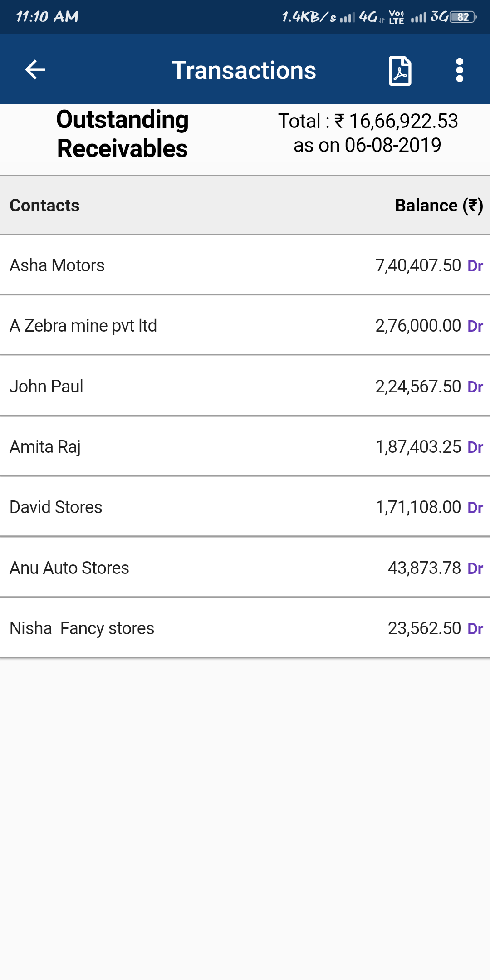Open the three-dot overflow menu
490x980 pixels.
(x=459, y=70)
